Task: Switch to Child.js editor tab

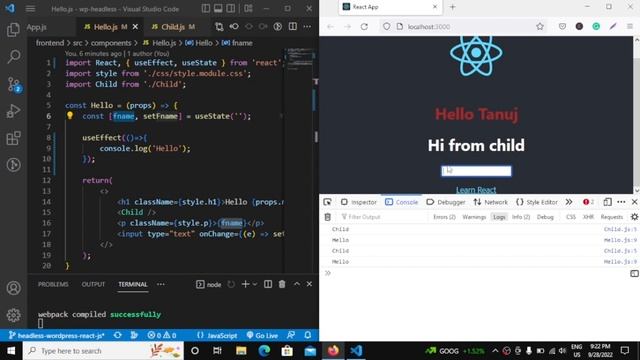Action: (x=173, y=27)
